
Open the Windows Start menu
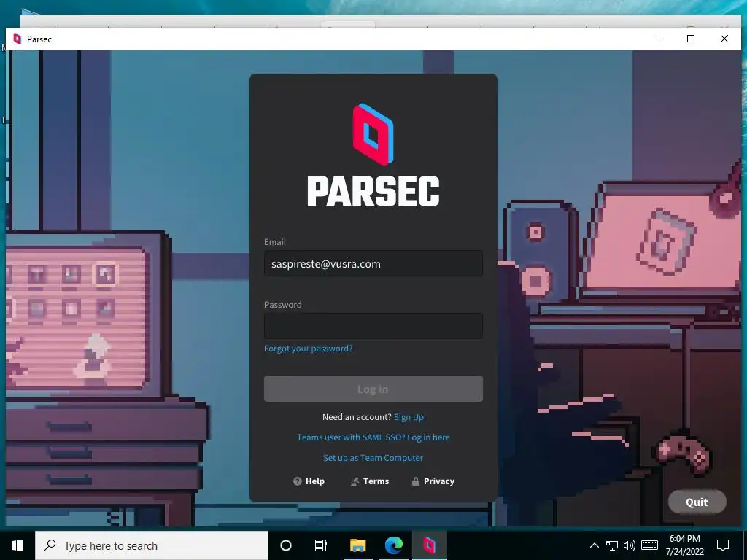[18, 545]
